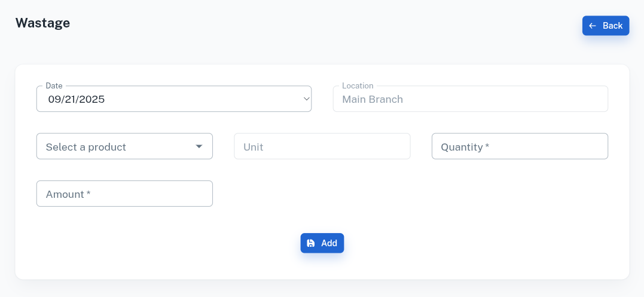Image resolution: width=644 pixels, height=297 pixels.
Task: Expand the product selector caret triangle
Action: pos(199,146)
